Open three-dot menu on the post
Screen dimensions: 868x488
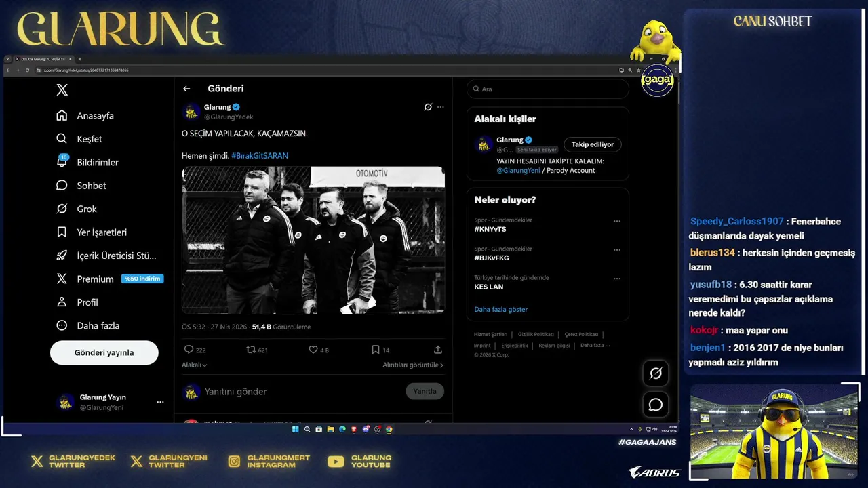tap(441, 107)
